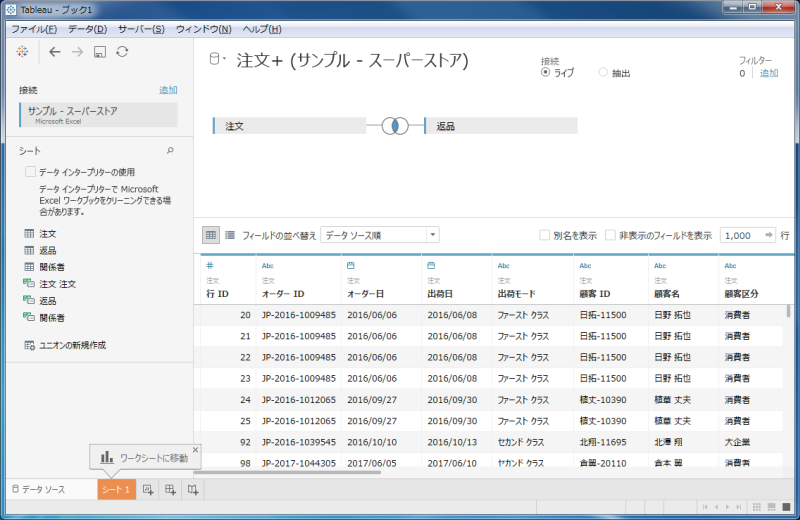Click the Abc type icon above 顧客区分
Screen dimensions: 800x520
click(731, 265)
